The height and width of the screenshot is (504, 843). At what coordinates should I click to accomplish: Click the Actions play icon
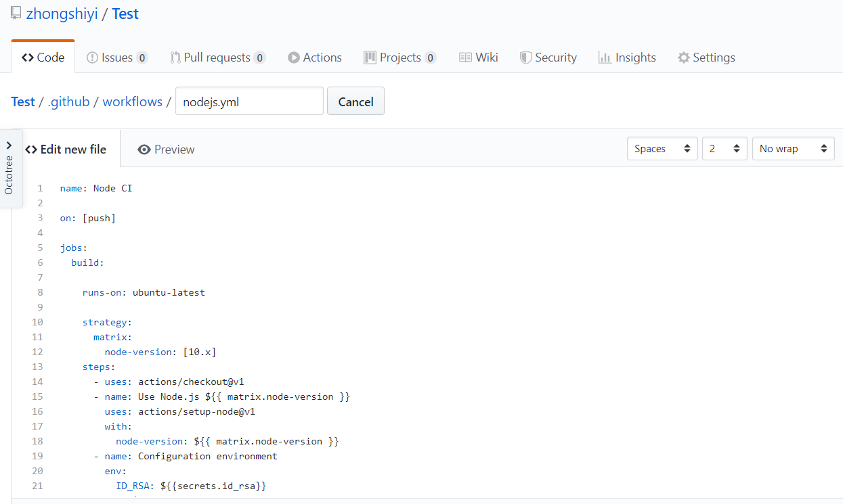294,58
